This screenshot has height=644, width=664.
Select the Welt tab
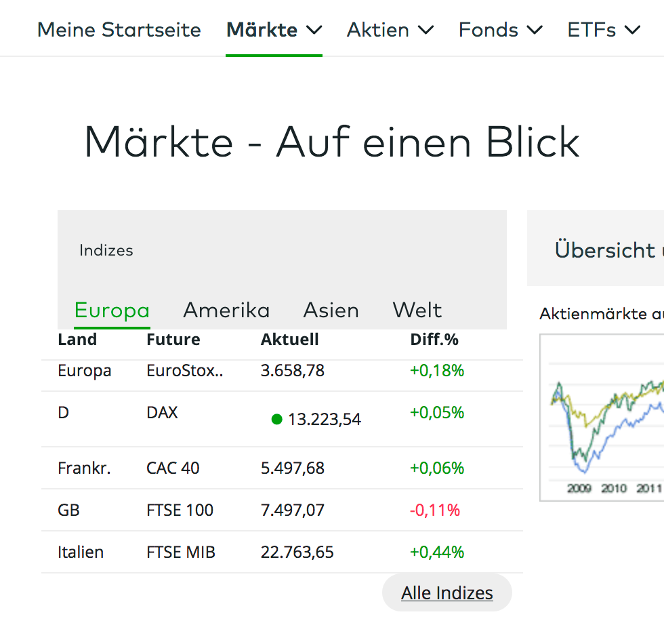[x=417, y=310]
